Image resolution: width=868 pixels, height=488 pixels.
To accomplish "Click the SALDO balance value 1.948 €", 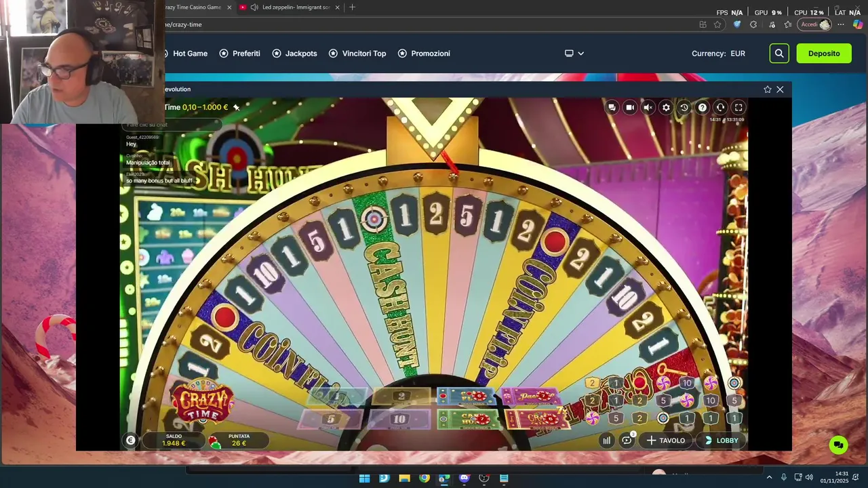I will click(x=174, y=443).
